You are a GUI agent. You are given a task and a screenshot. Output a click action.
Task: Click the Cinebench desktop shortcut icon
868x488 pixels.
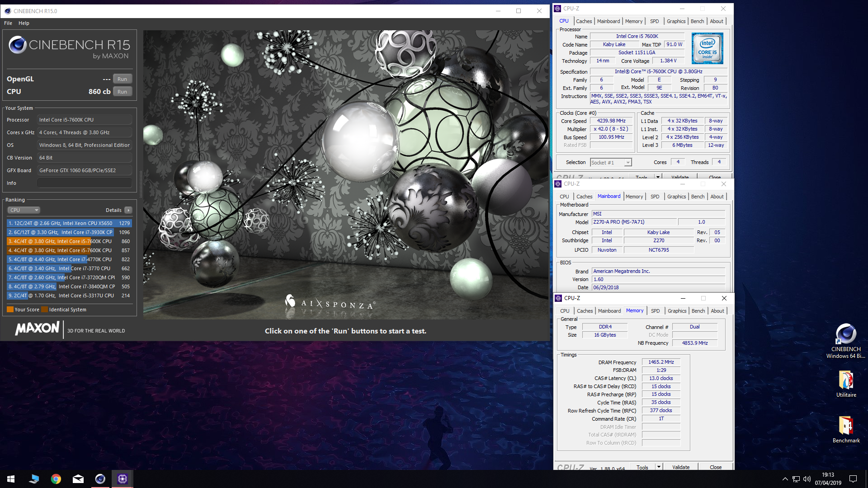pyautogui.click(x=846, y=334)
